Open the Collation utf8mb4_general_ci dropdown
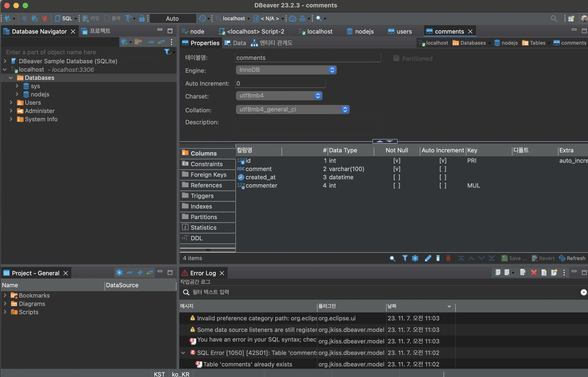The image size is (588, 377). point(293,109)
